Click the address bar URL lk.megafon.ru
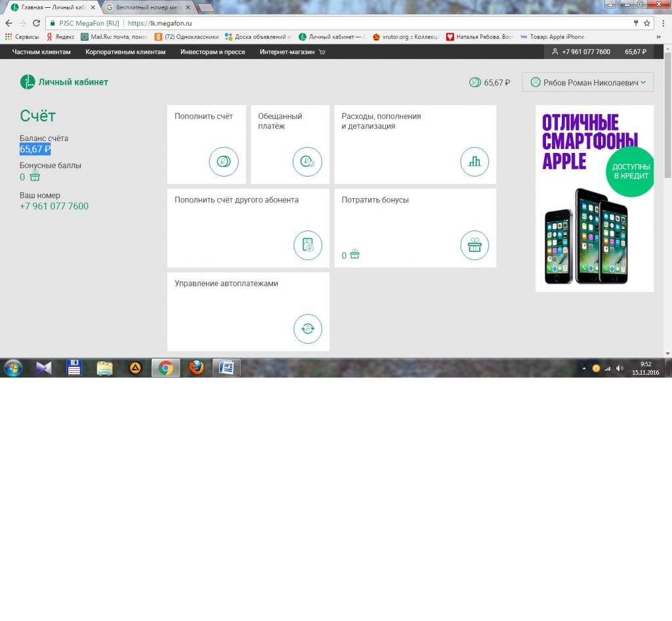Screen dimensions: 672x621 click(x=159, y=23)
